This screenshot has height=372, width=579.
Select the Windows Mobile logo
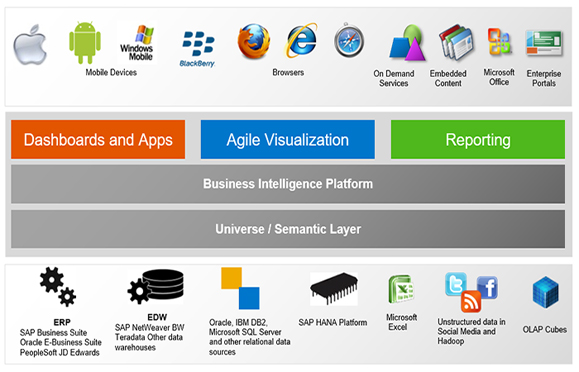click(x=137, y=43)
